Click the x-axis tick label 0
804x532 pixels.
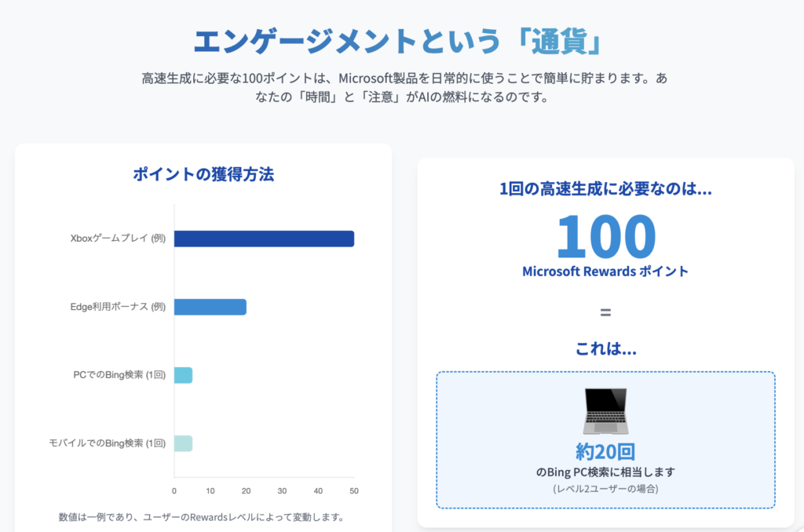[174, 491]
